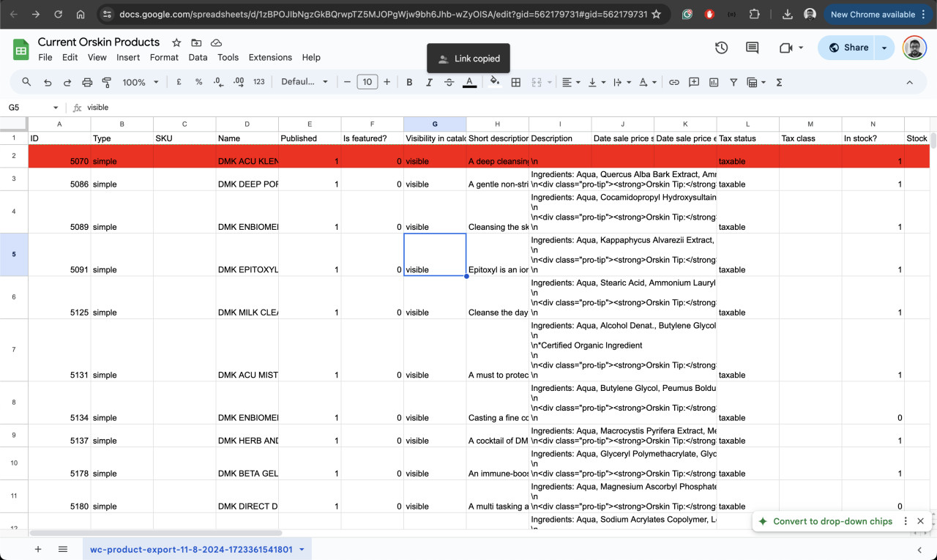Viewport: 937px width, 560px height.
Task: Start a call with the camera icon
Action: point(786,48)
